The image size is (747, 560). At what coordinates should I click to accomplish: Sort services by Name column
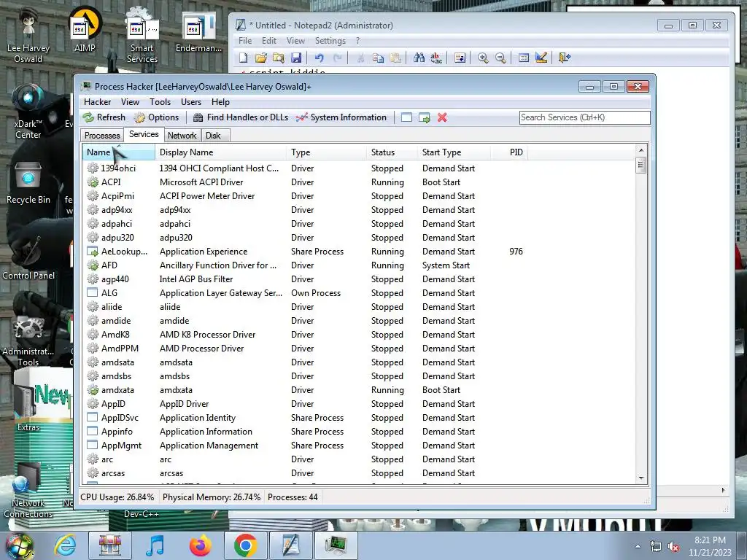[119, 152]
